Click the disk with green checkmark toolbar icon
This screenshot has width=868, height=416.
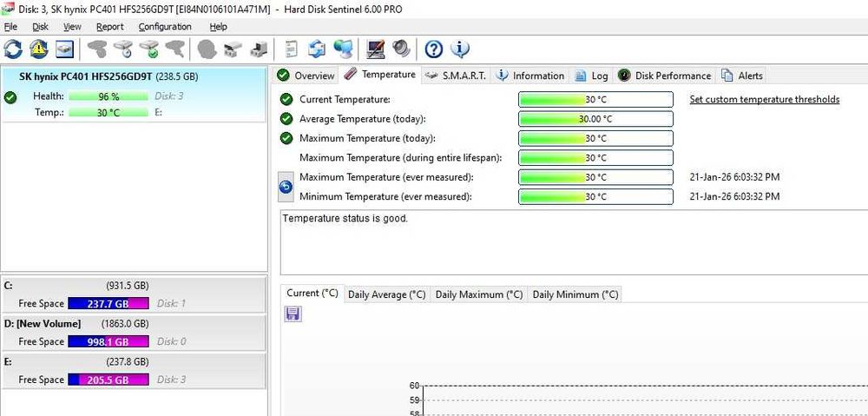point(149,50)
